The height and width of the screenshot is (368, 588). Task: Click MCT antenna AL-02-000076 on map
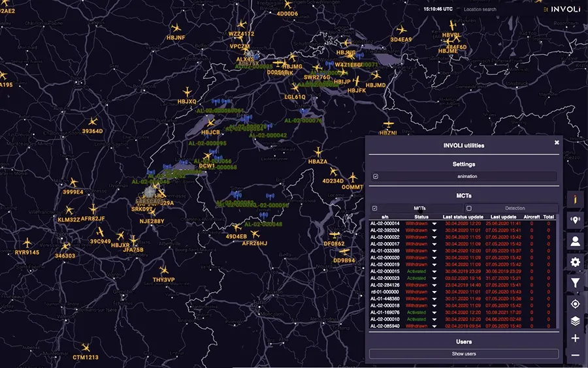pyautogui.click(x=304, y=112)
